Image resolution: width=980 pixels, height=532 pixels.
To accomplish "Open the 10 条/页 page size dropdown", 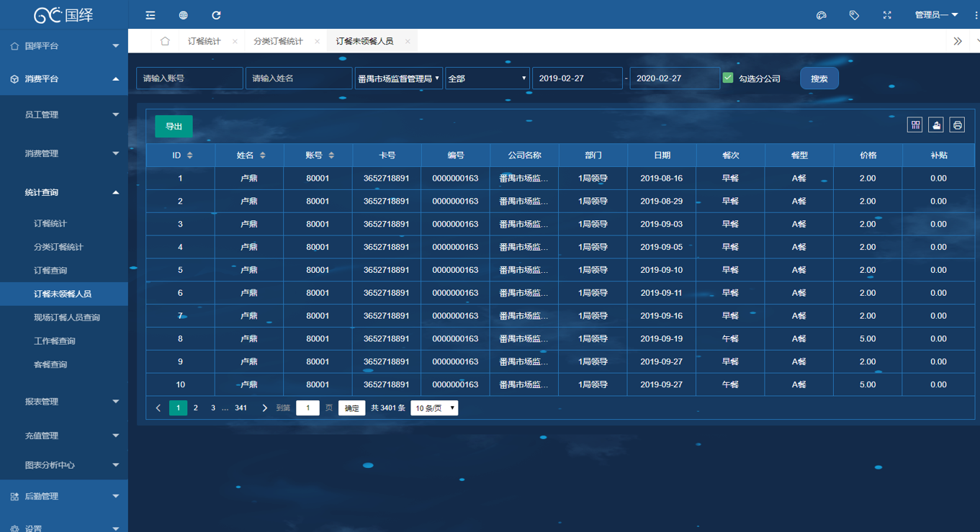I will coord(434,408).
